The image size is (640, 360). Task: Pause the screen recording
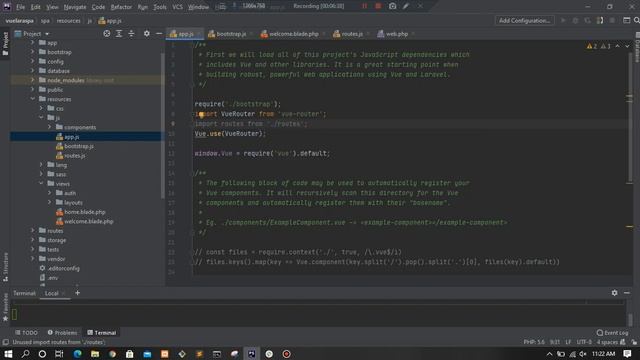tap(364, 6)
